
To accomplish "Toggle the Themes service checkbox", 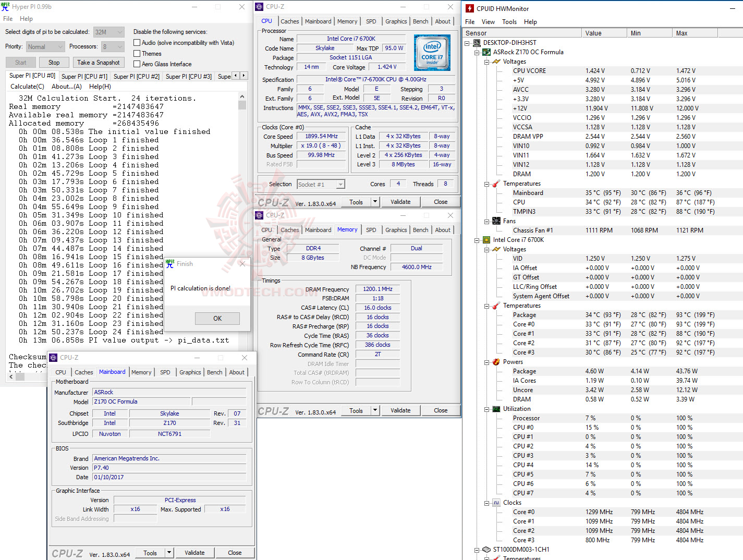I will (137, 53).
